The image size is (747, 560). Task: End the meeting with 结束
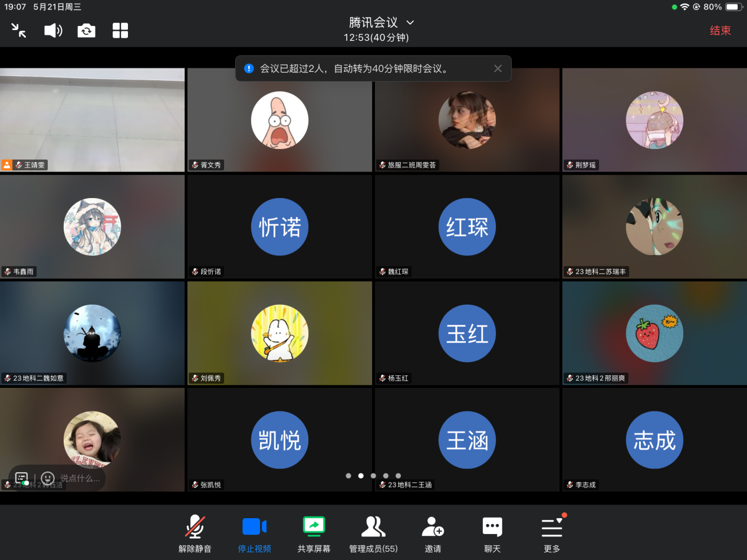720,31
